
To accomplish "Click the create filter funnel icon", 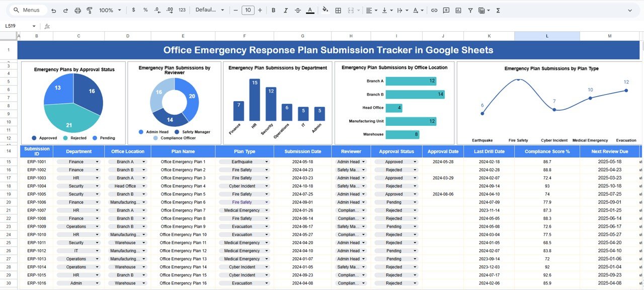I will point(470,10).
